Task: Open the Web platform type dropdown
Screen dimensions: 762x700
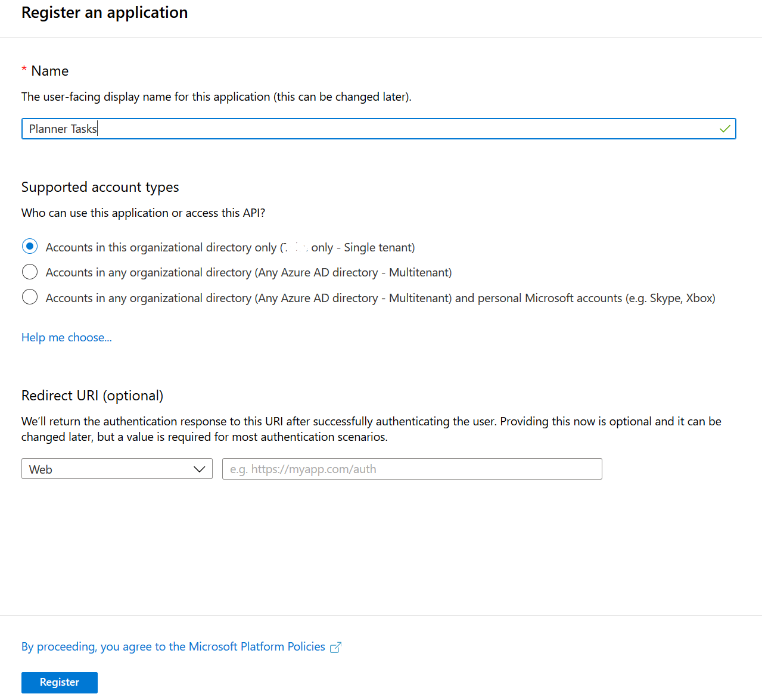Action: coord(117,469)
